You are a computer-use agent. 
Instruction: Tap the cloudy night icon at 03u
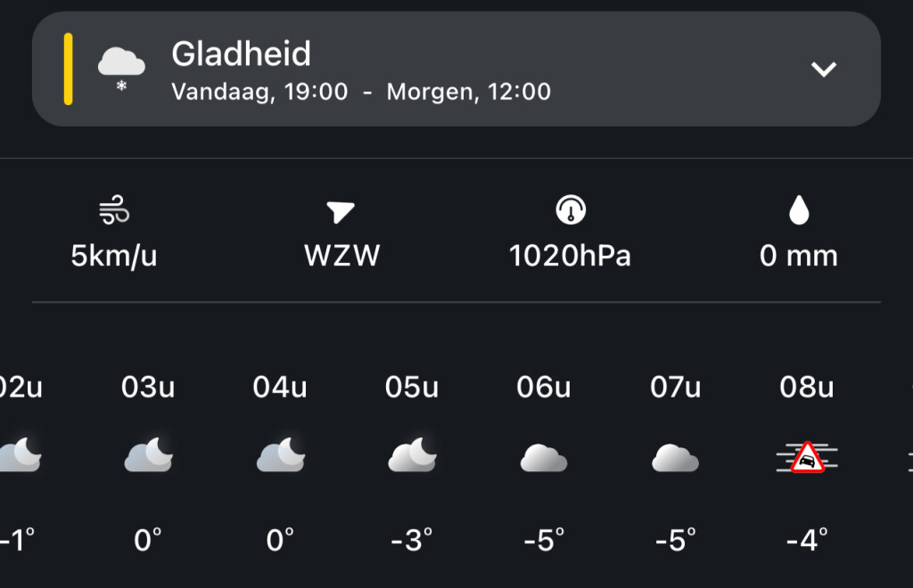tap(148, 456)
